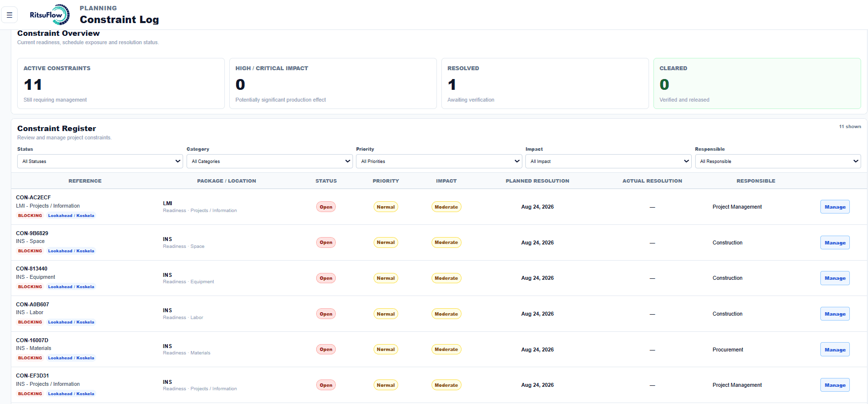This screenshot has height=404, width=868.
Task: Click reference CON-16007D
Action: point(32,340)
